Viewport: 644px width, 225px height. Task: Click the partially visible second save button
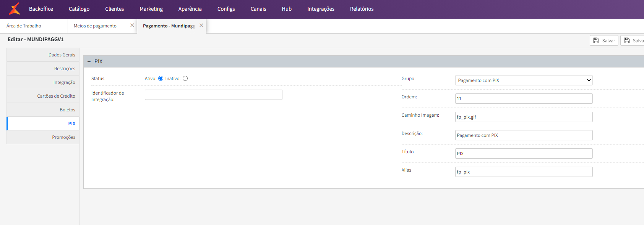633,40
